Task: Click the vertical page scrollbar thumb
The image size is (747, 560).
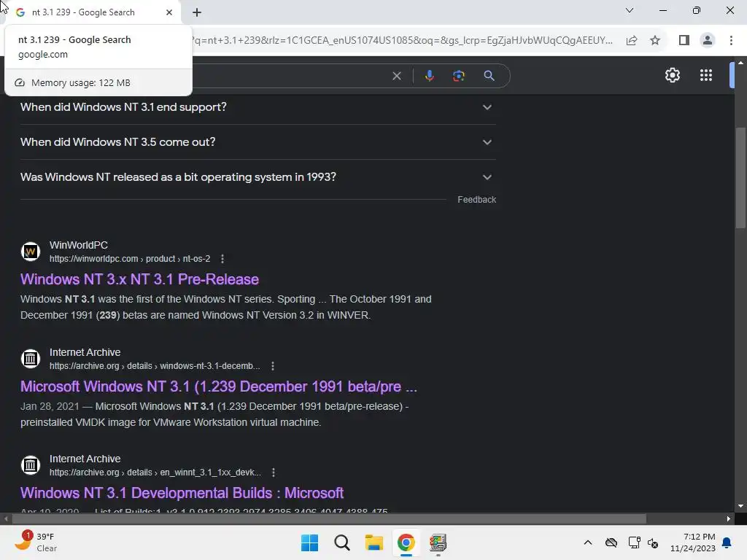Action: click(740, 178)
